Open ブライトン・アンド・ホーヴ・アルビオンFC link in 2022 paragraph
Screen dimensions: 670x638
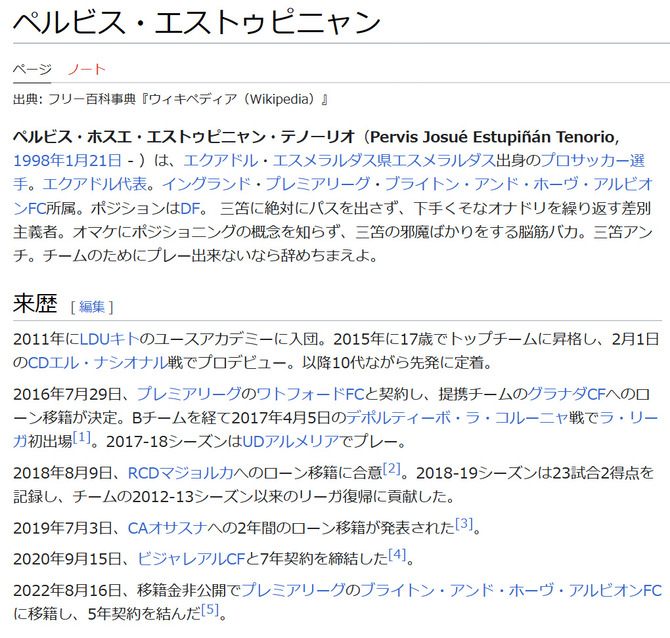coord(511,590)
